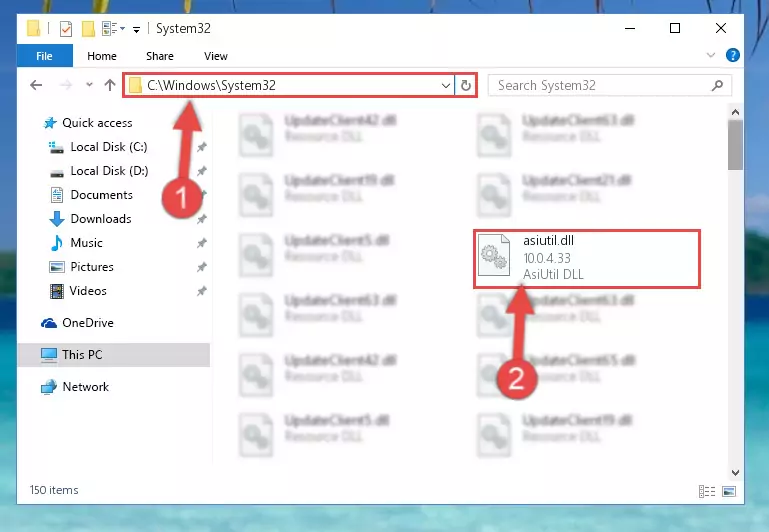Click the Quick access star icon
This screenshot has height=532, width=769.
point(50,123)
